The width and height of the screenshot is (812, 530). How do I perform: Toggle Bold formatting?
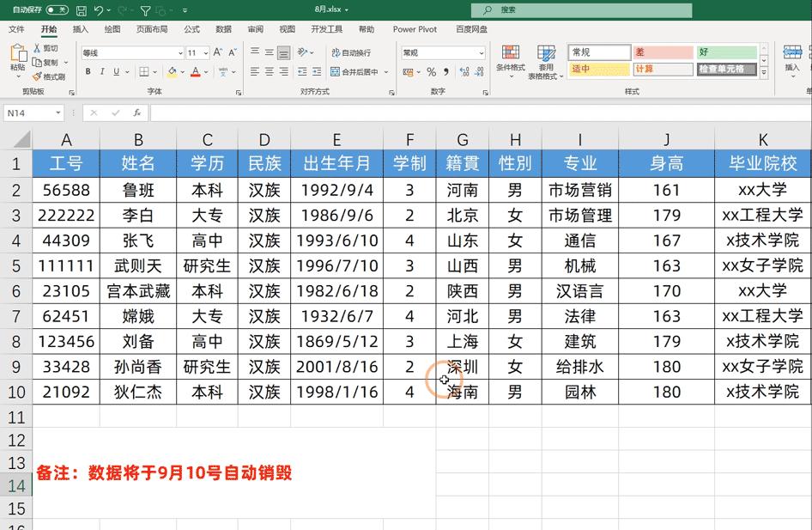[x=87, y=70]
